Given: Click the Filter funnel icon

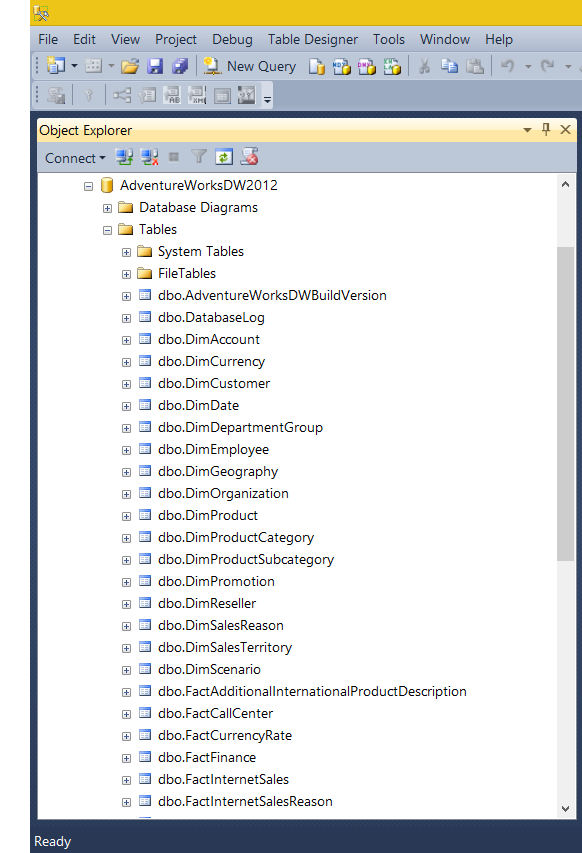Looking at the screenshot, I should coord(199,158).
